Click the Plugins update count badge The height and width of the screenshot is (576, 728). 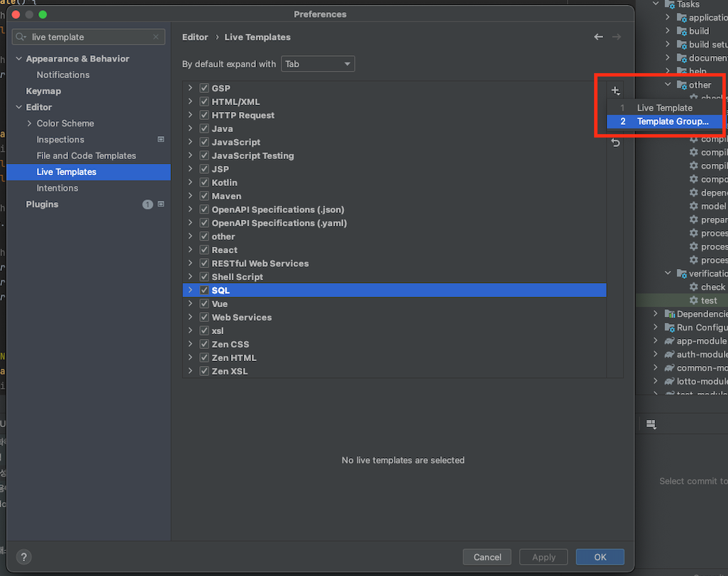[x=147, y=204]
